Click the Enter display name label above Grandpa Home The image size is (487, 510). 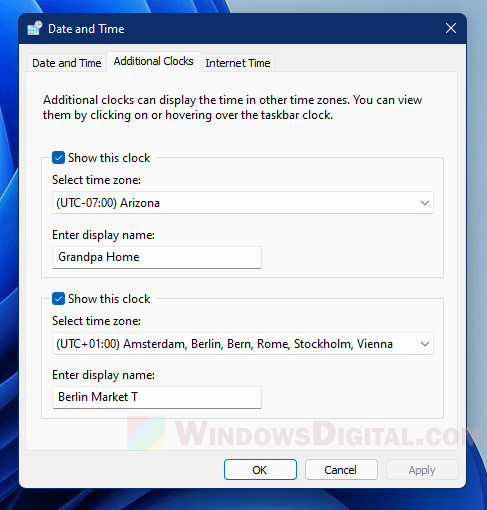[x=103, y=235]
